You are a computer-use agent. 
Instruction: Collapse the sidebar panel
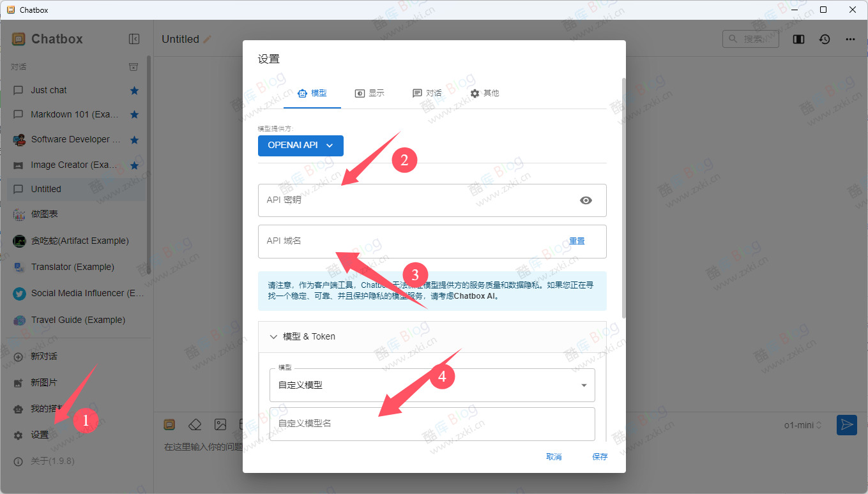pos(134,38)
